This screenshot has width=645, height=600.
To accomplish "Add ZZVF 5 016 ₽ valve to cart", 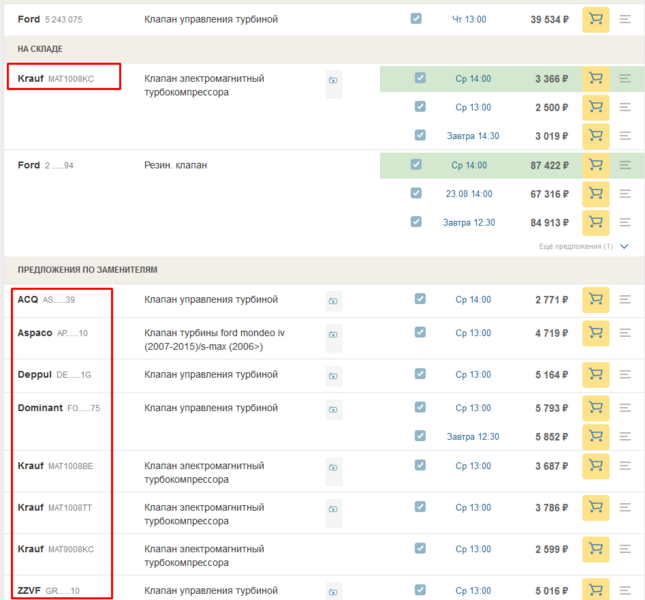I will (x=596, y=590).
